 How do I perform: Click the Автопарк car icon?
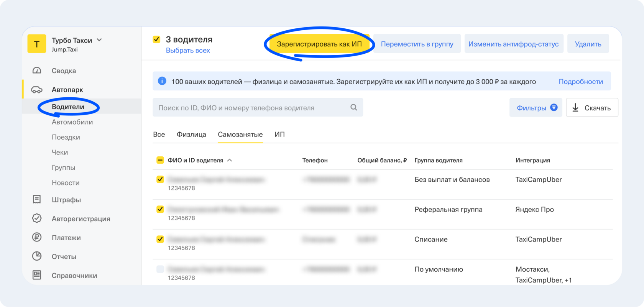click(37, 90)
